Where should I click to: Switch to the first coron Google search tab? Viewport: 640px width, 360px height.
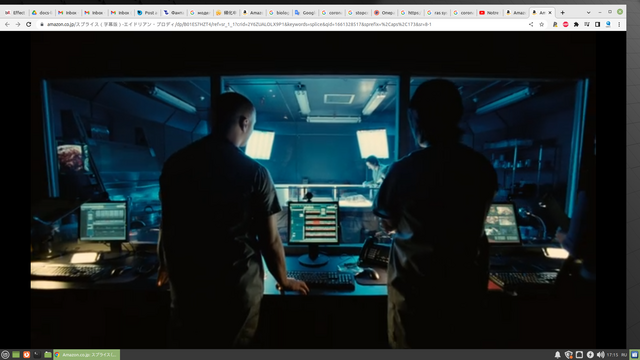click(331, 13)
